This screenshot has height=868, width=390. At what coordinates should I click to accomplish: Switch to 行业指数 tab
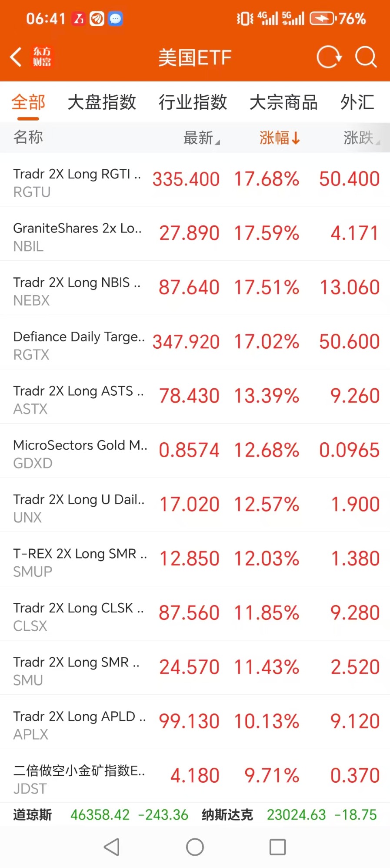pos(193,102)
